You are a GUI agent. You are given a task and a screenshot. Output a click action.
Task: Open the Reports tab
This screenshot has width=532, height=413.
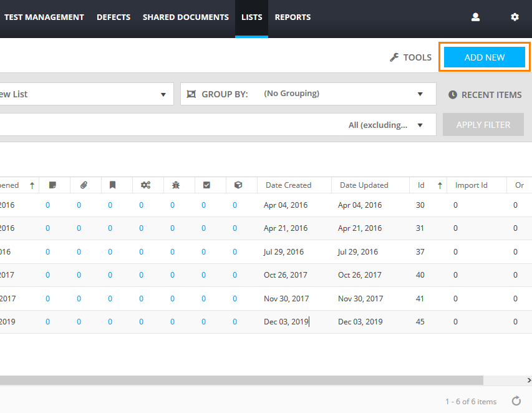coord(293,17)
